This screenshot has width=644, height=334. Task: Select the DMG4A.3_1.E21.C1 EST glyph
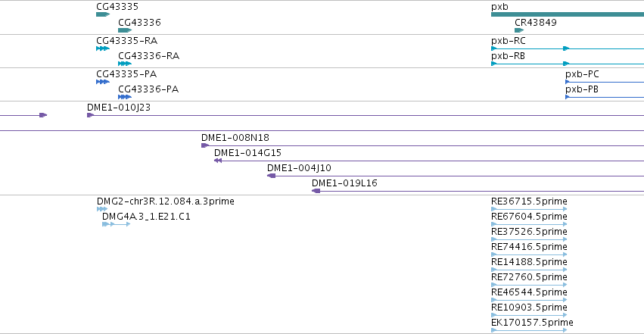(117, 224)
